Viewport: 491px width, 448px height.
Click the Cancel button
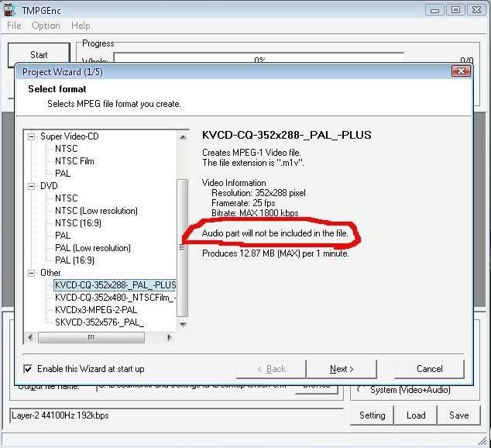pos(429,369)
